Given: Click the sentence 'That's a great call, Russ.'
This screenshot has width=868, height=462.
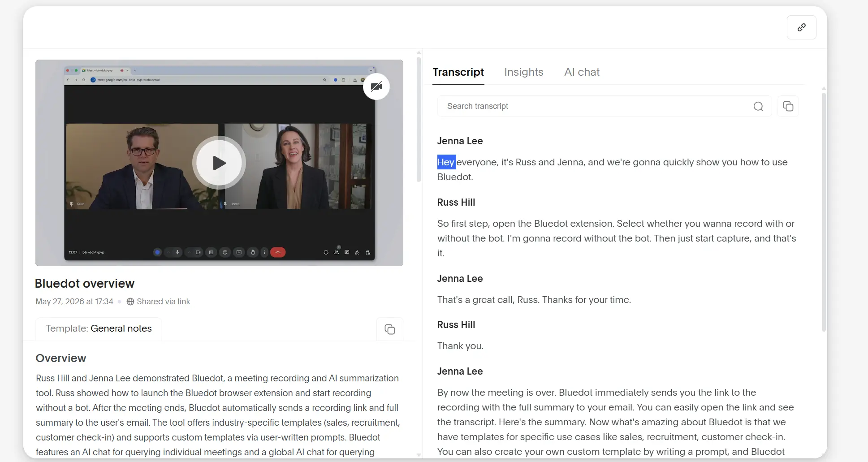Looking at the screenshot, I should point(488,300).
